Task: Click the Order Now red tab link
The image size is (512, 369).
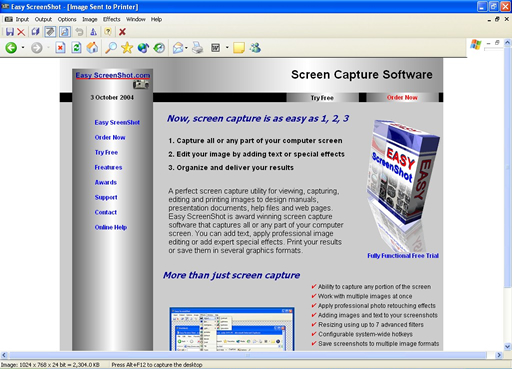Action: click(x=402, y=97)
